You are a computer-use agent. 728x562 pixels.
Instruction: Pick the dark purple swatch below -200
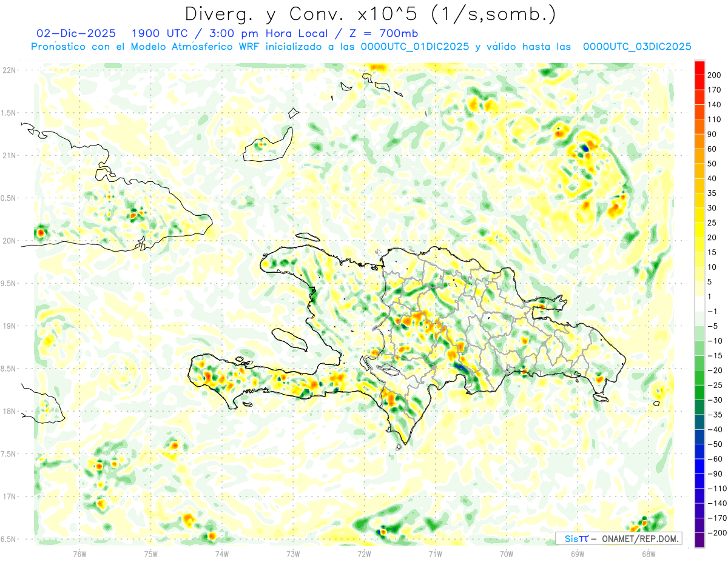pos(699,540)
